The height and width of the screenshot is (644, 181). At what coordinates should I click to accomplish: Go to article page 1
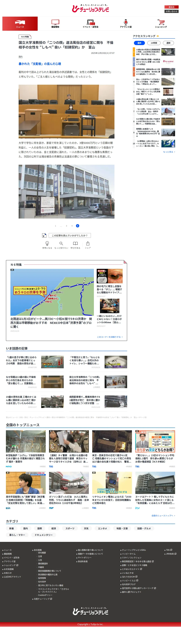point(56,226)
